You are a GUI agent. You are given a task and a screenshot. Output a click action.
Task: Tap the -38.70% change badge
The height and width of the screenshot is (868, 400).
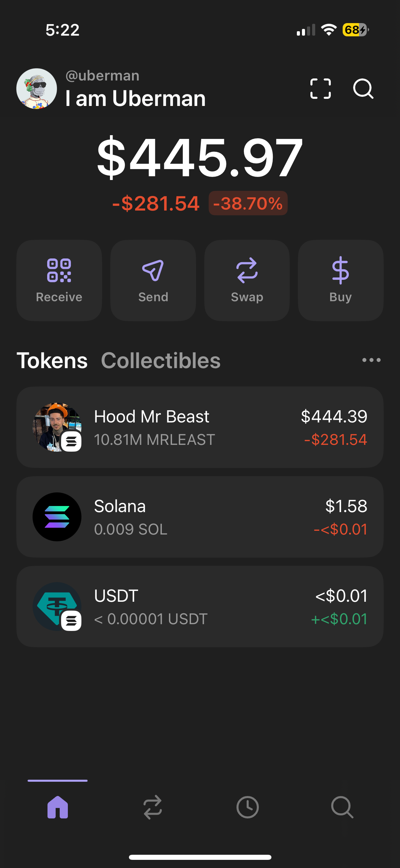click(x=248, y=203)
